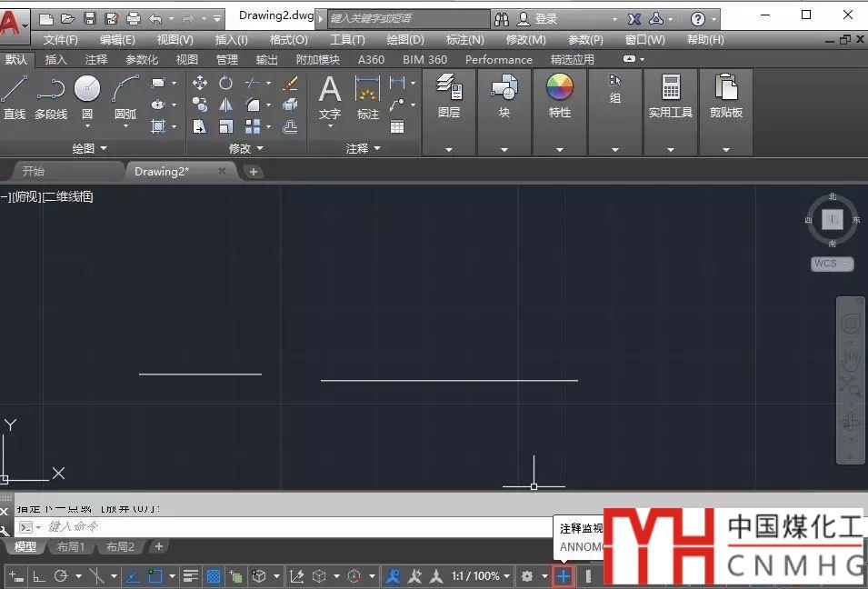Click the WCS coordinate system button
868x589 pixels.
(832, 264)
